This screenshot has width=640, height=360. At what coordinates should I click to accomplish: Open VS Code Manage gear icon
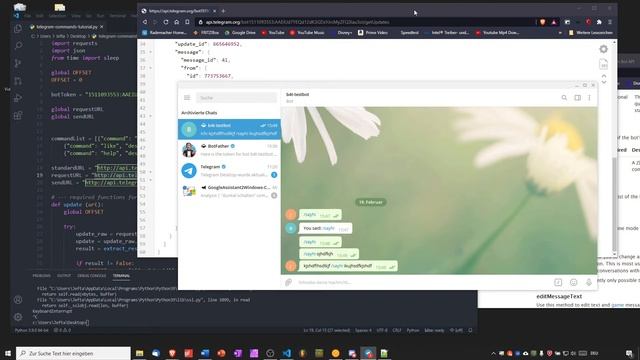[18, 317]
